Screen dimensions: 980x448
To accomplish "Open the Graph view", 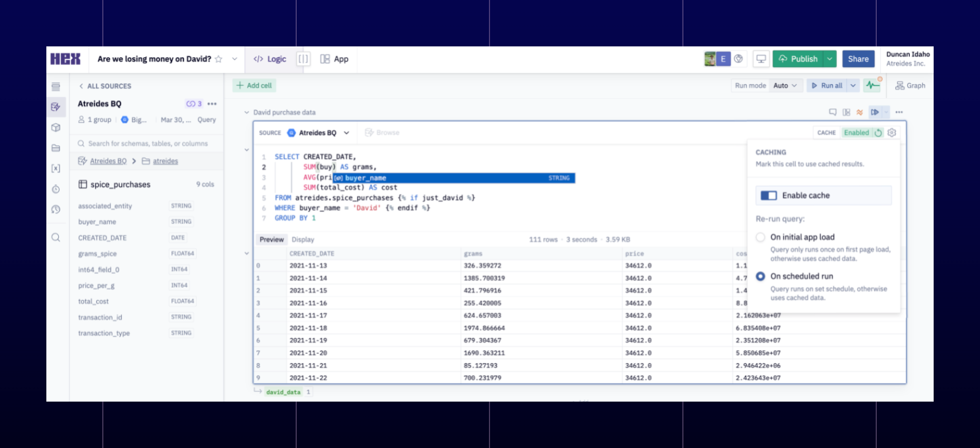I will (910, 85).
